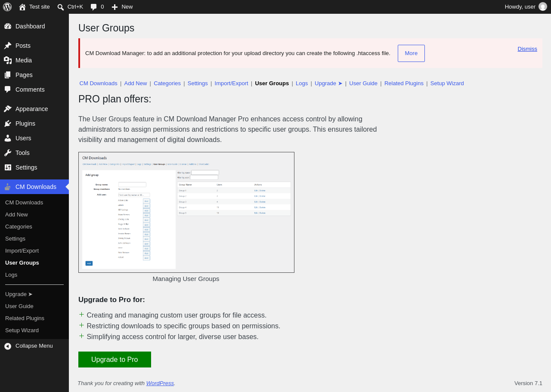
Task: Open Settings link in top navigation
Action: pos(198,83)
